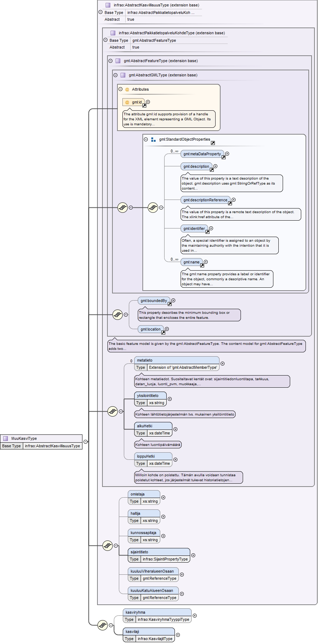Click the 'Kohteen luontipäivämäärä' annotation

click(158, 444)
